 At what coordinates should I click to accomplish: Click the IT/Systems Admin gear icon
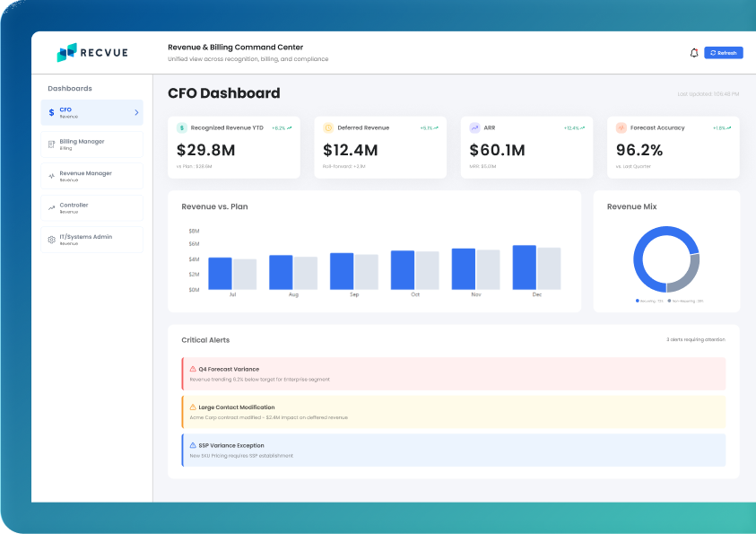tap(52, 240)
